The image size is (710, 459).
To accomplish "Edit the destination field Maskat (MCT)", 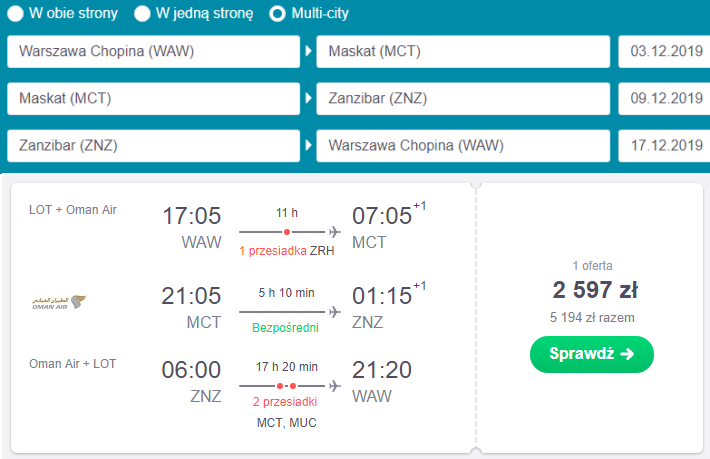I will pos(463,52).
